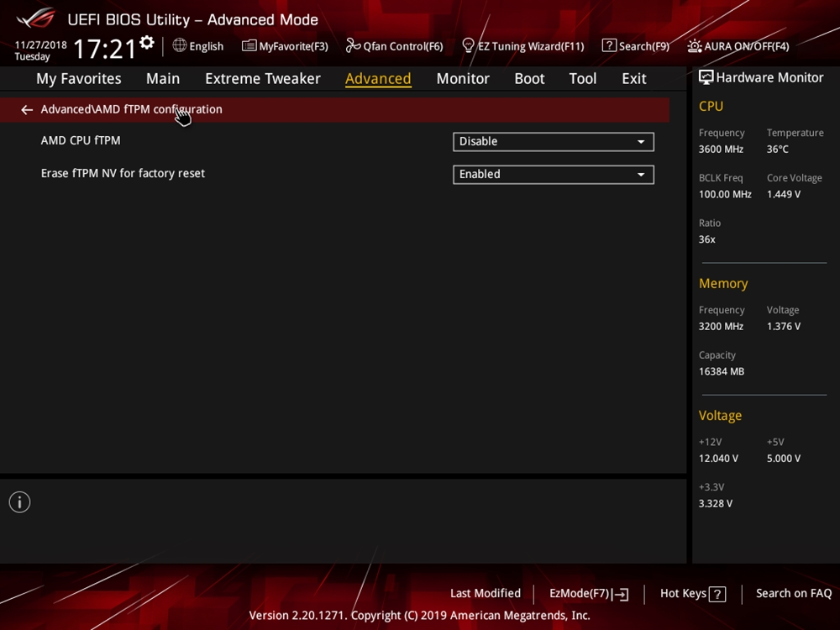The height and width of the screenshot is (630, 840).
Task: Select the Advanced tab
Action: tap(378, 79)
